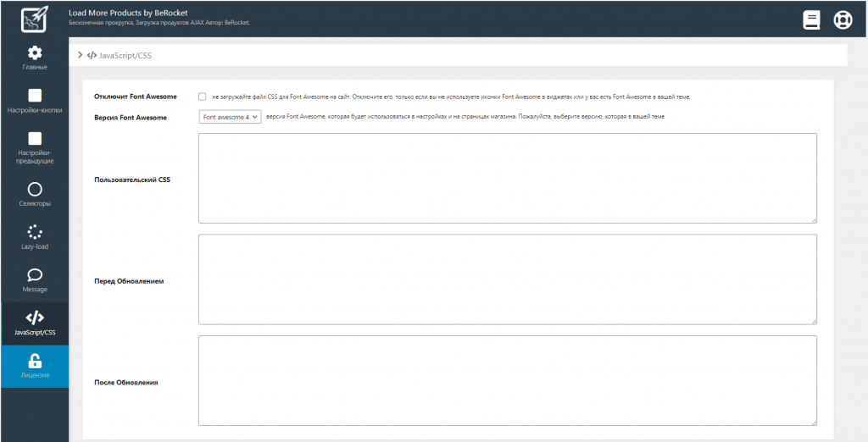
Task: Open the Font awesome 4 version dropdown
Action: (x=231, y=117)
